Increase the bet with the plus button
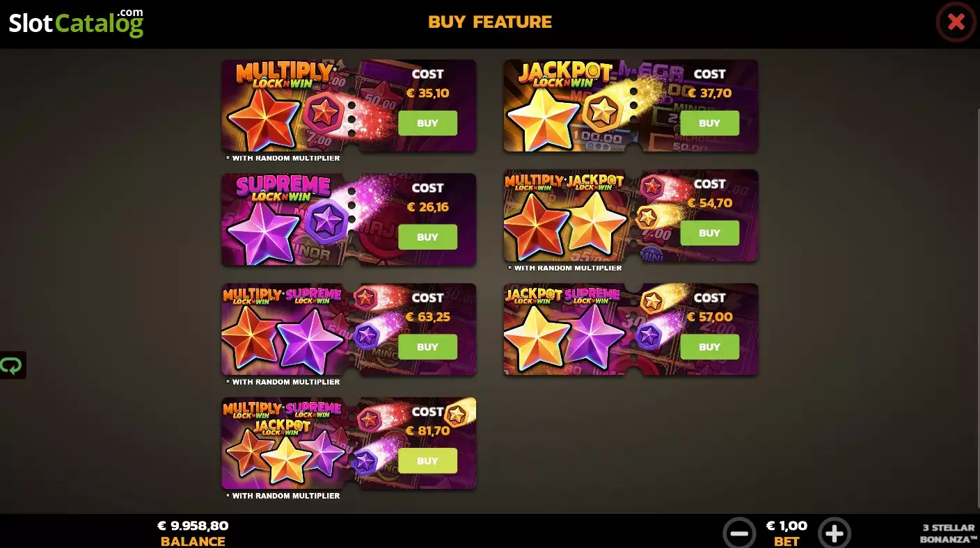Viewport: 980px width, 548px height. click(x=835, y=533)
